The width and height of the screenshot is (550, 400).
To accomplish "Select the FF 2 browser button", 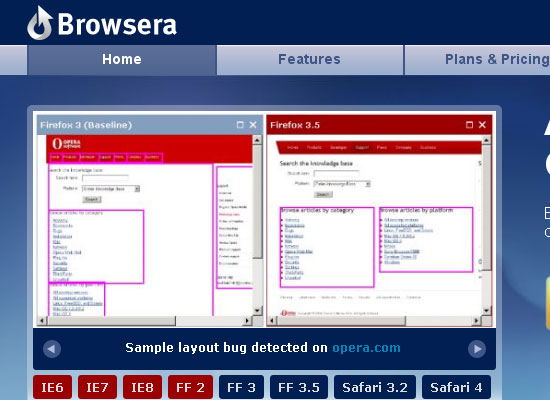I will (x=190, y=387).
